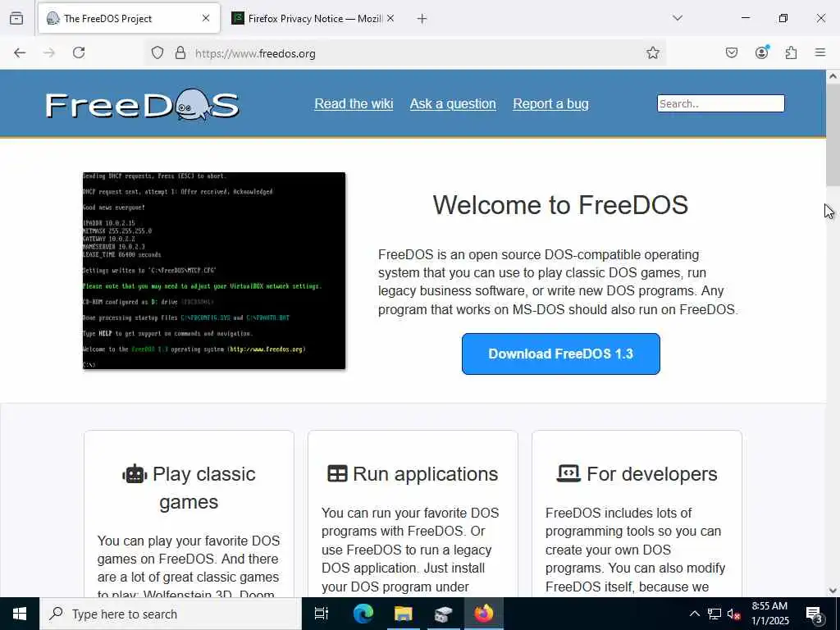Click the scrollbar down arrow
Screen dimensions: 840x630
point(833,591)
